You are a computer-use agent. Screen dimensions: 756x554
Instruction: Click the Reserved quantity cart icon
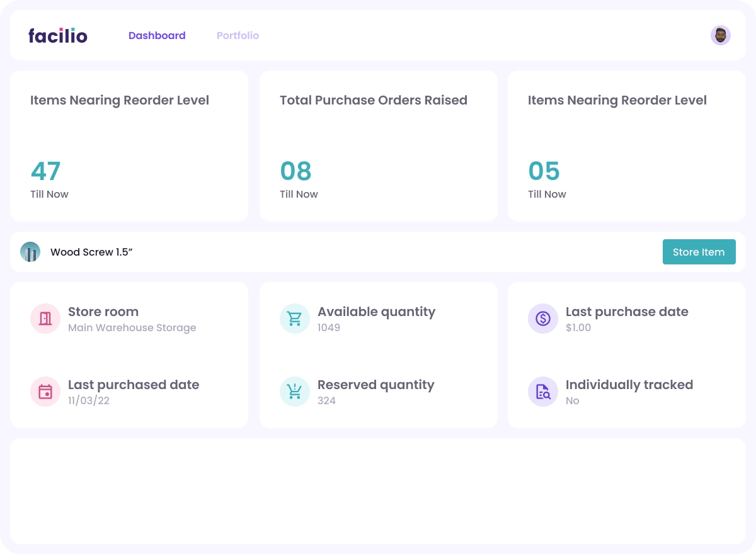295,392
